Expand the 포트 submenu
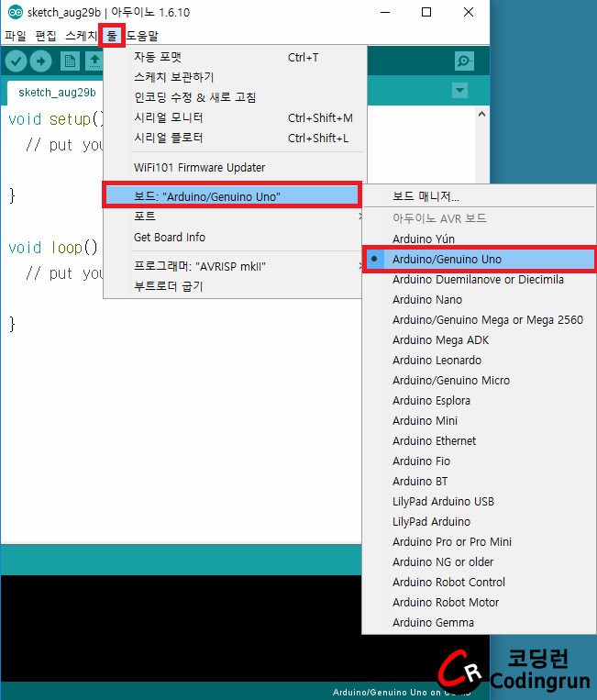597x700 pixels. (x=232, y=217)
